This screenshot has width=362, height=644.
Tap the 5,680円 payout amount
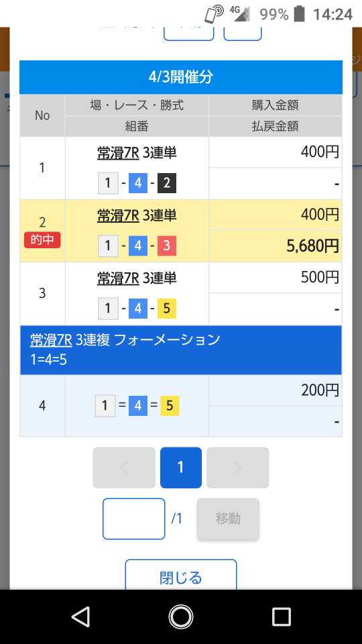coord(312,246)
